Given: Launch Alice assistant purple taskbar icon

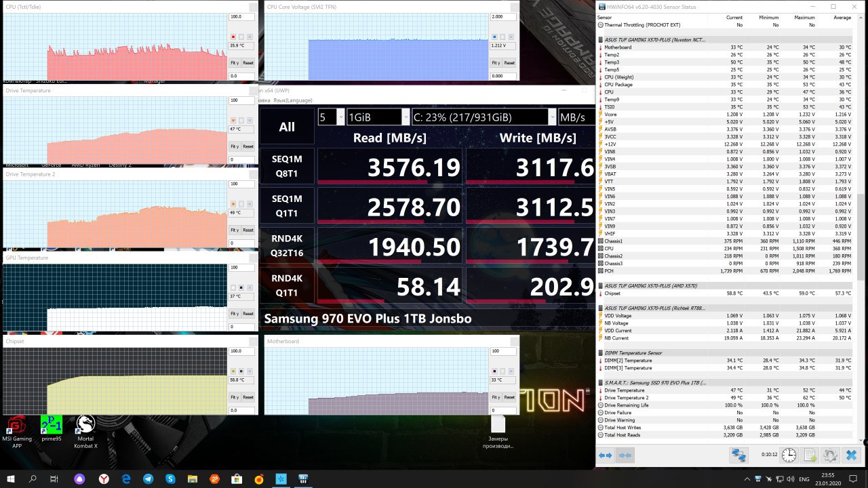Looking at the screenshot, I should pos(80,479).
